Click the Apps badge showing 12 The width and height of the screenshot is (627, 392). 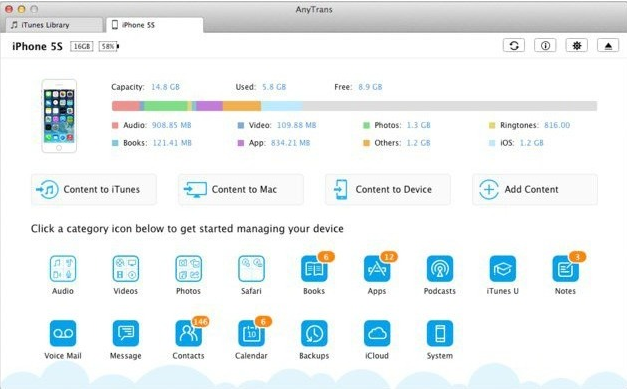pos(389,257)
